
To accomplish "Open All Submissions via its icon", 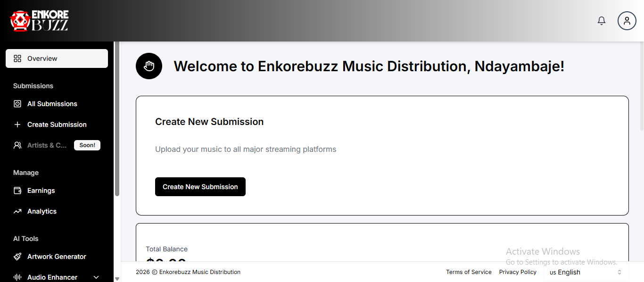I will tap(17, 104).
